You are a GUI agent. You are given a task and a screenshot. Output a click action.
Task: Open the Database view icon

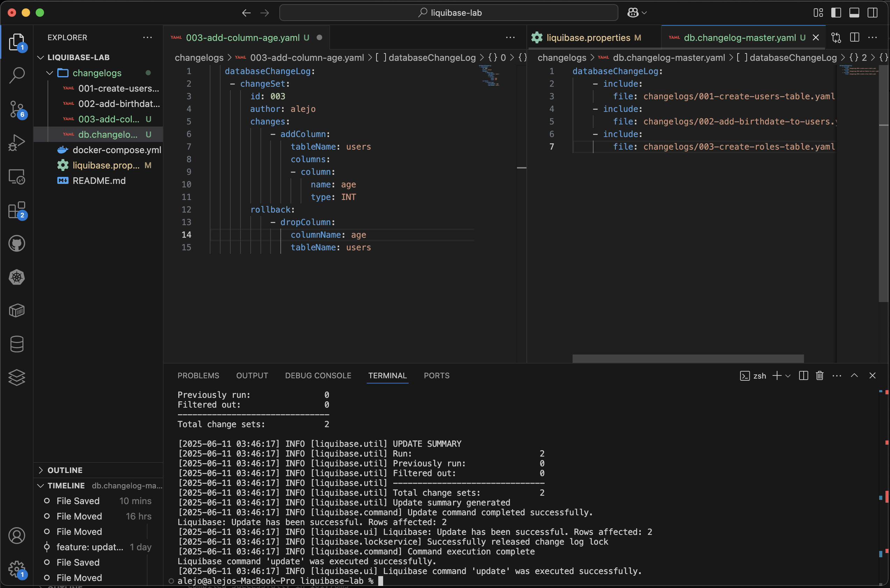coord(17,344)
